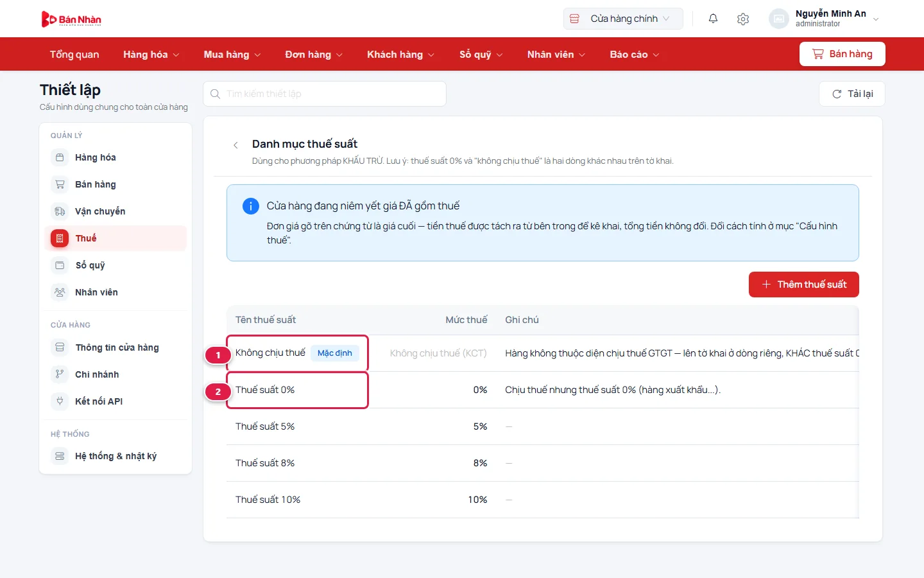Viewport: 924px width, 578px height.
Task: Expand the Cửa hàng chính store selector
Action: point(623,19)
